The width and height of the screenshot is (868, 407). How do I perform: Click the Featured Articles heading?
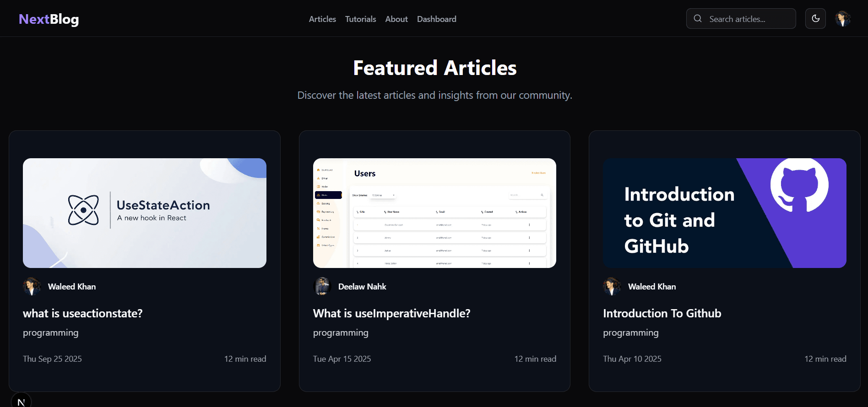point(435,68)
